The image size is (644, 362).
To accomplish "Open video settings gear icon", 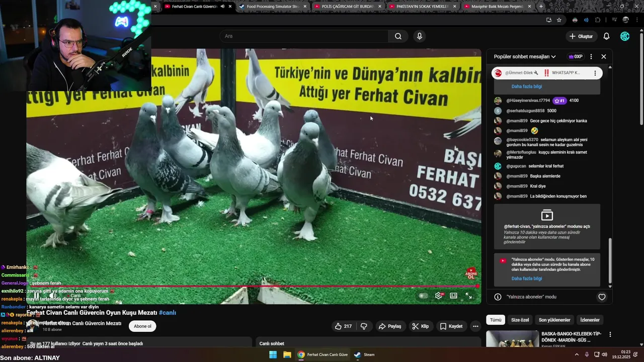I will 439,296.
